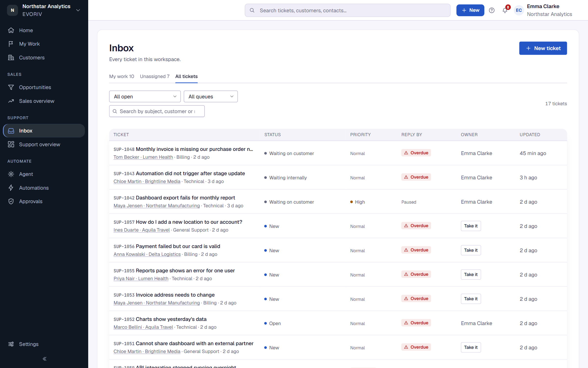The image size is (588, 368).
Task: Open ticket Dashboard export fails for monthly report
Action: pyautogui.click(x=185, y=198)
